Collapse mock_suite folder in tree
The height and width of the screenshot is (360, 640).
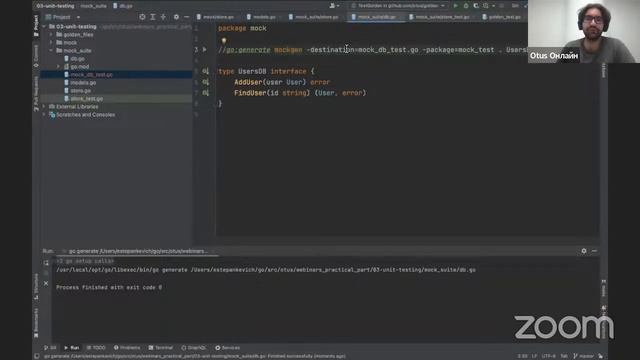tap(51, 51)
